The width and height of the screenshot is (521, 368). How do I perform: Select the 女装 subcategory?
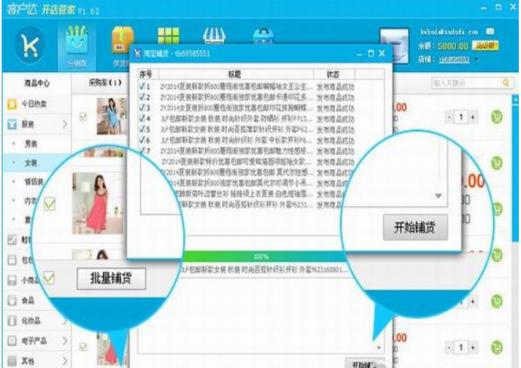point(31,163)
